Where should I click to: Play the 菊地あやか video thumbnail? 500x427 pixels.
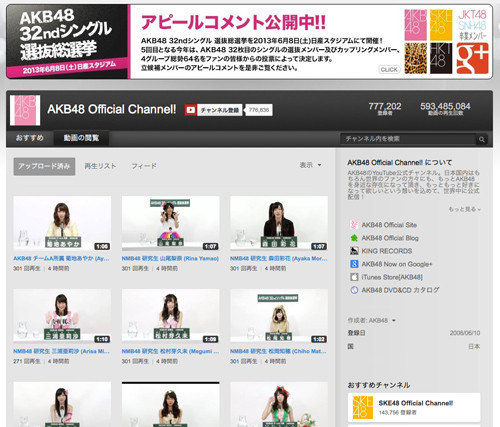click(x=62, y=223)
